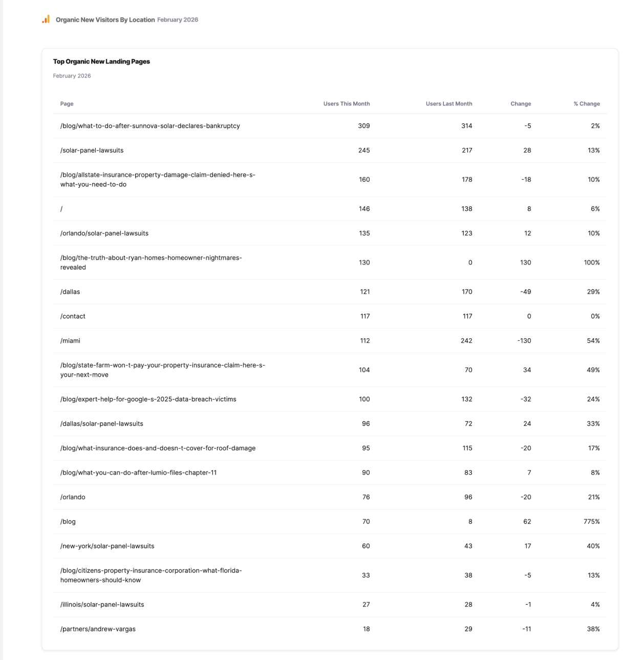Select the Allstate insurance claim denied blog link
The image size is (644, 660).
point(158,180)
